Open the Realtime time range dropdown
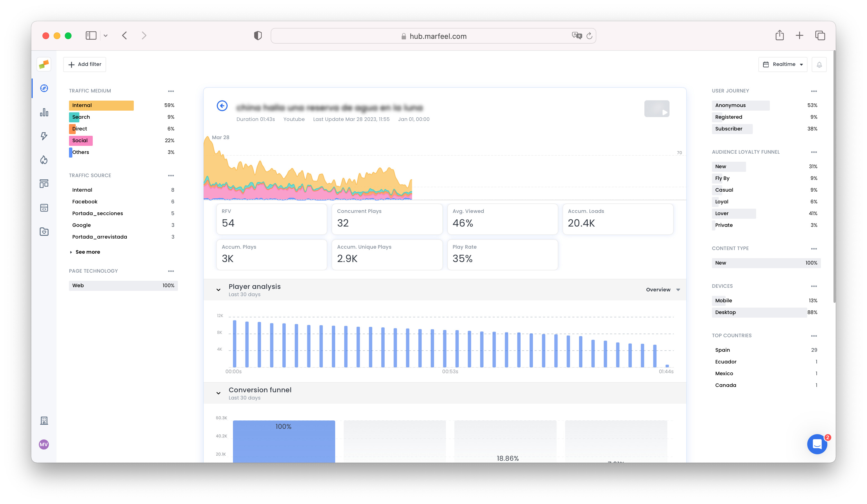Image resolution: width=867 pixels, height=504 pixels. pyautogui.click(x=783, y=64)
